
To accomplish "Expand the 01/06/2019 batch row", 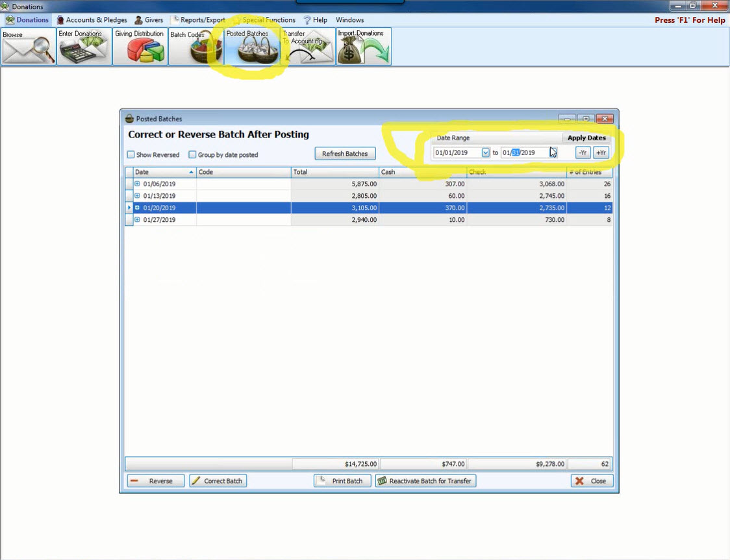I will (137, 184).
